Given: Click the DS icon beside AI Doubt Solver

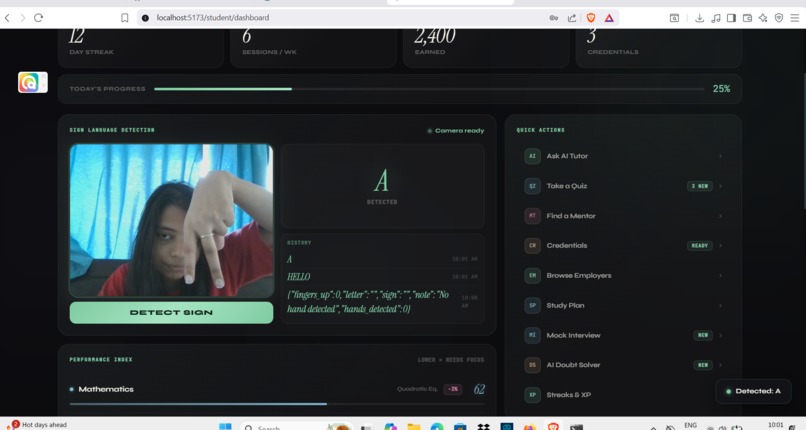Looking at the screenshot, I should click(532, 365).
